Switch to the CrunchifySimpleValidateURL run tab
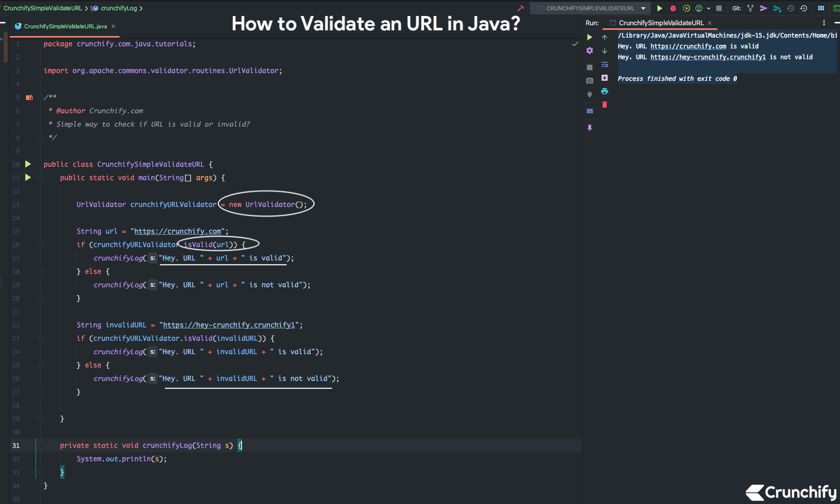The width and height of the screenshot is (840, 504). [x=661, y=23]
